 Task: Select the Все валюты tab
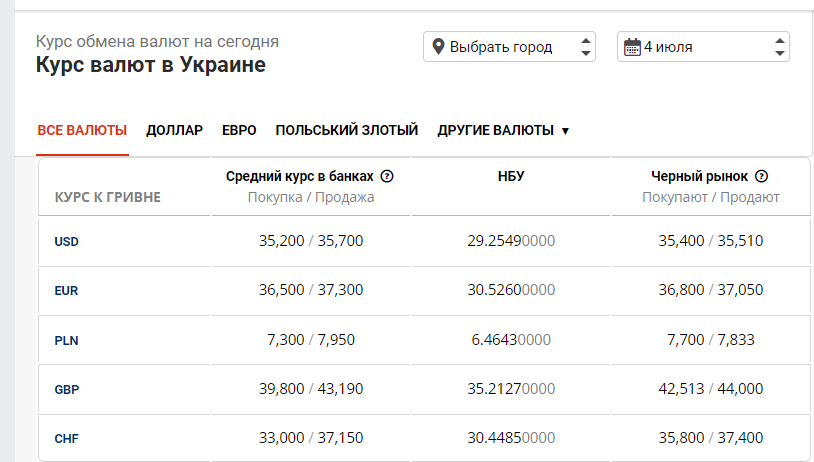pyautogui.click(x=82, y=130)
